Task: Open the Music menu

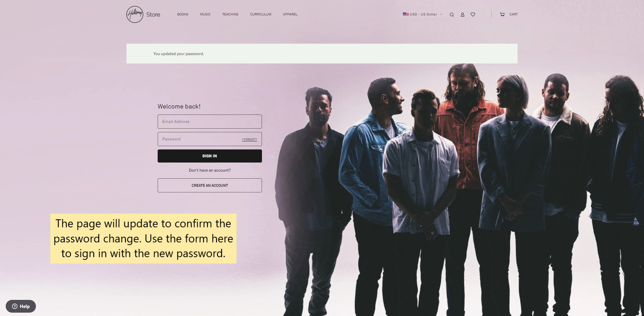Action: coord(205,14)
